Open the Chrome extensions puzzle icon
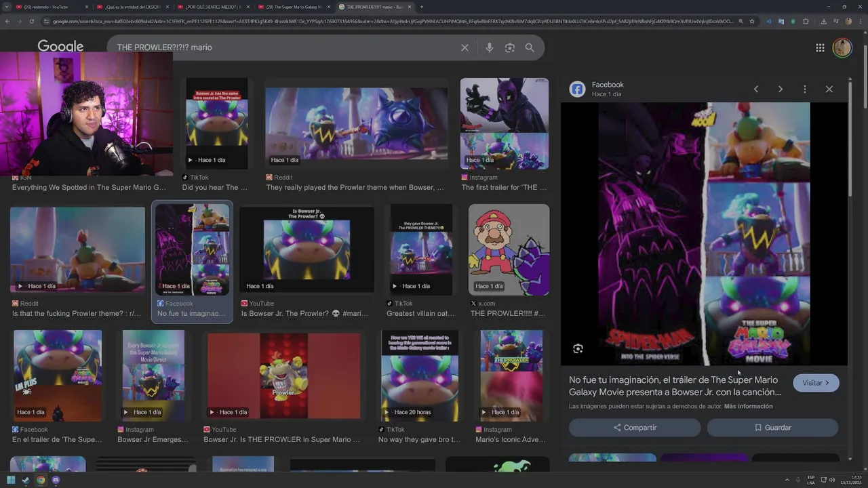 pyautogui.click(x=806, y=21)
